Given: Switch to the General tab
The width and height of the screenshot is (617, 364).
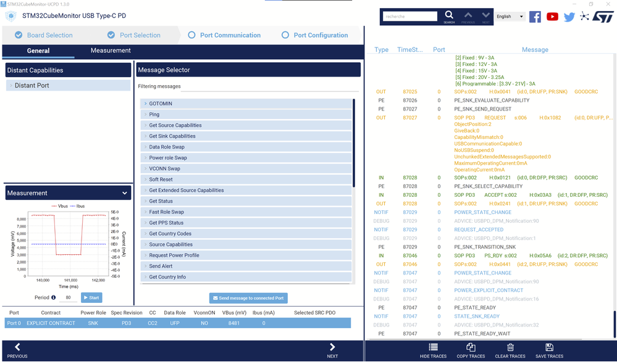Looking at the screenshot, I should (x=38, y=51).
